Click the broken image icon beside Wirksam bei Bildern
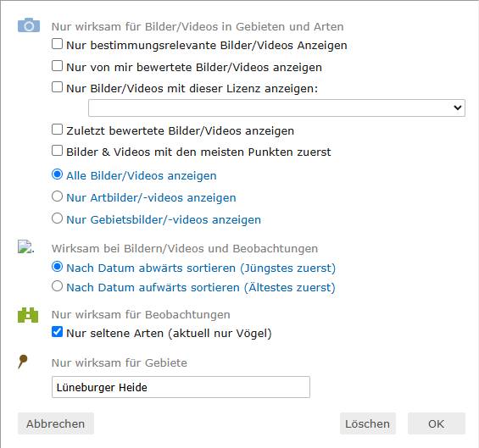The width and height of the screenshot is (479, 448). (x=25, y=247)
